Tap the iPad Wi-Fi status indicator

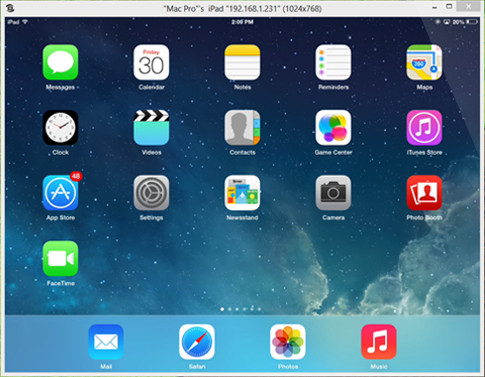(25, 22)
